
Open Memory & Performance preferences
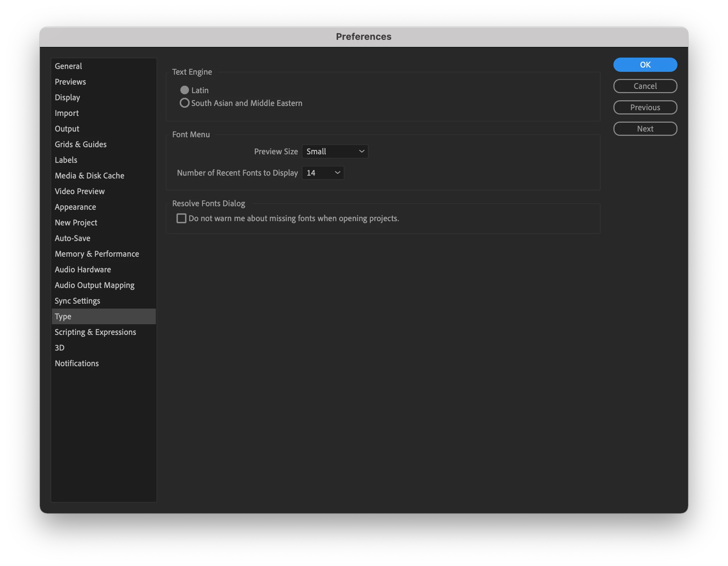click(97, 254)
